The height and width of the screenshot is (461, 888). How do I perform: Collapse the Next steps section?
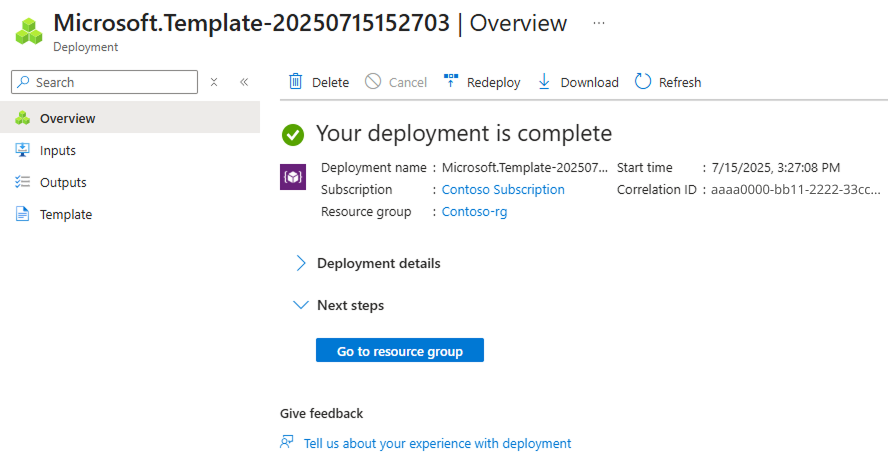click(301, 305)
